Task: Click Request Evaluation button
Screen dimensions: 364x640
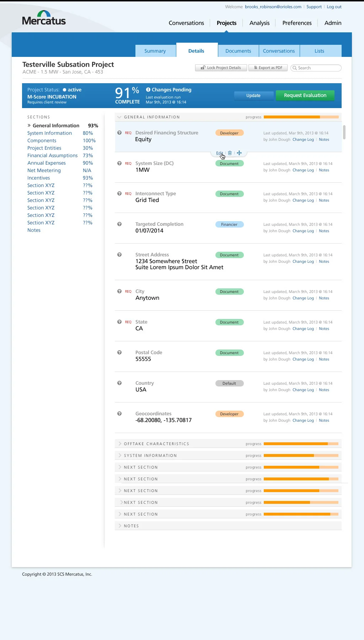Action: pyautogui.click(x=305, y=95)
